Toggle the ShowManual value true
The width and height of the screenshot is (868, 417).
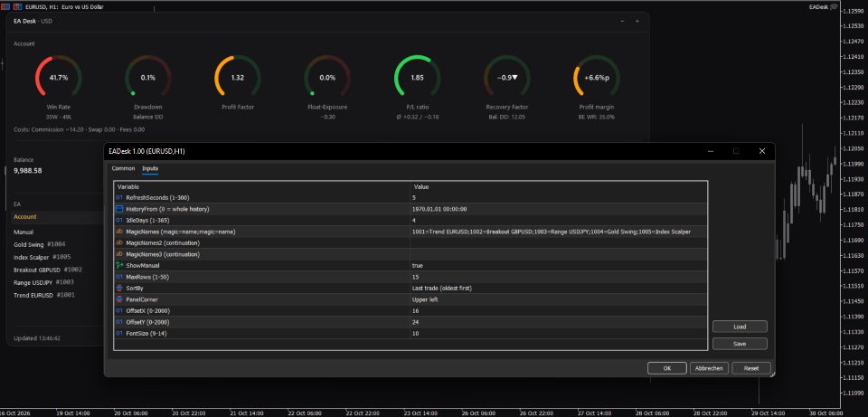click(558, 265)
